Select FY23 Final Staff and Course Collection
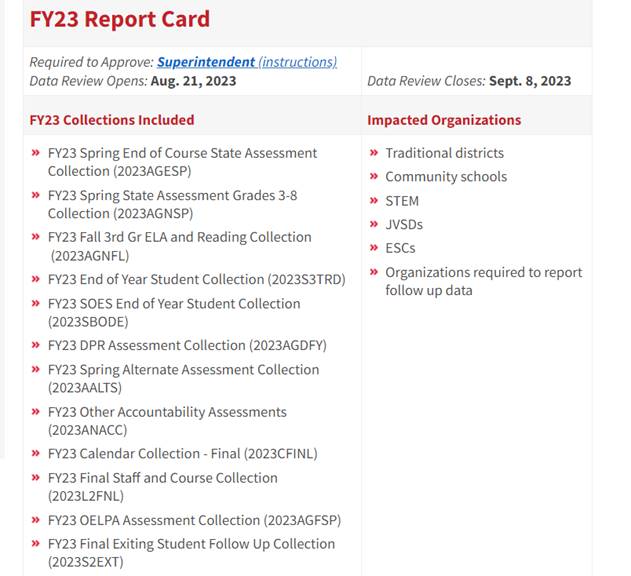 pyautogui.click(x=162, y=487)
